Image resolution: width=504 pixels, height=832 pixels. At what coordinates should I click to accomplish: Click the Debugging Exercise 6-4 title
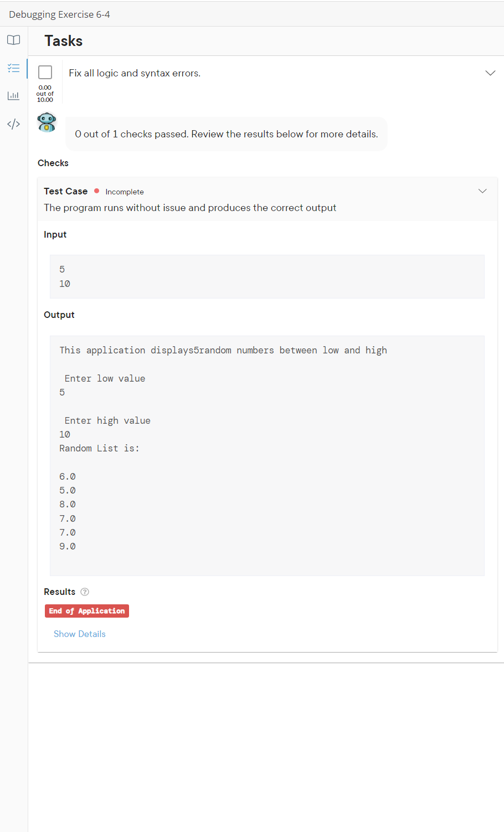tap(59, 14)
